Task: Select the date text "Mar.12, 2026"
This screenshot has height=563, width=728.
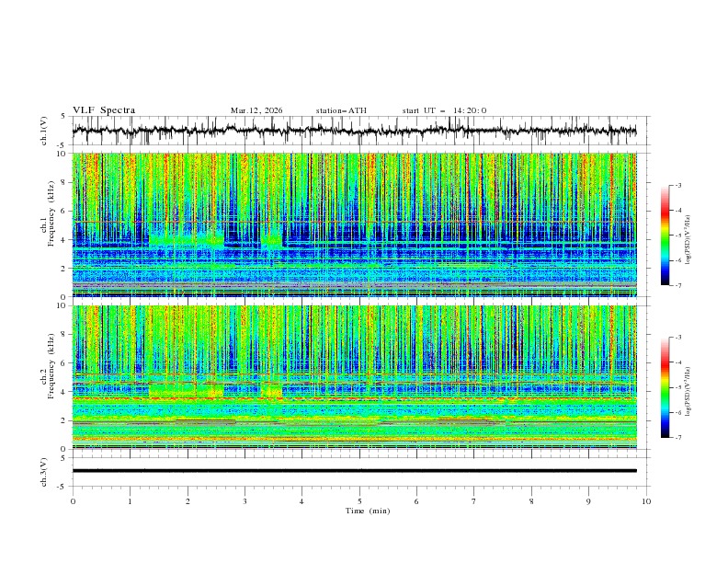Action: pos(256,110)
